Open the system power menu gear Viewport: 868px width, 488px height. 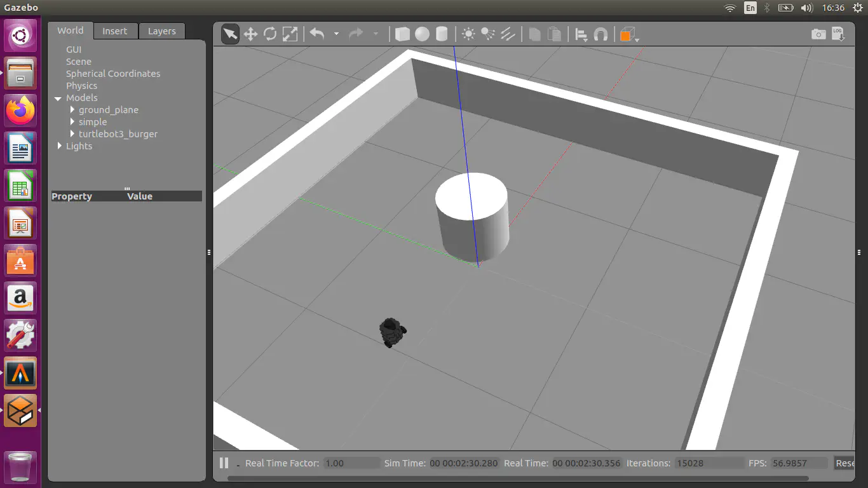coord(858,8)
